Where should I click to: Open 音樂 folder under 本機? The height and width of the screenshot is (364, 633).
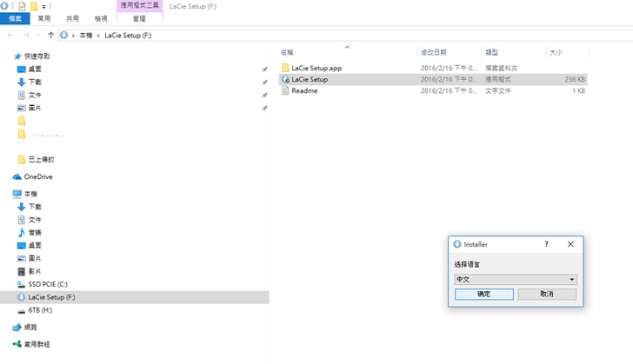(35, 233)
